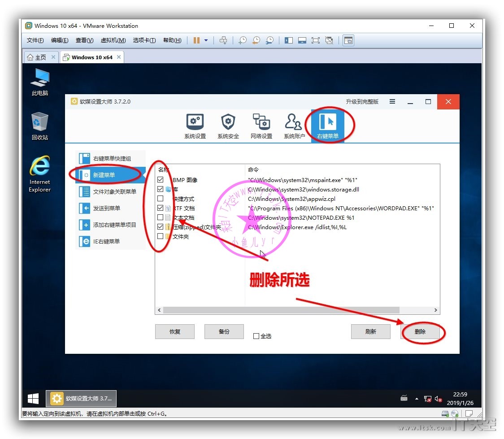Click the console view icon in VMware toolbar
Screen dimensions: 504x439
[348, 40]
